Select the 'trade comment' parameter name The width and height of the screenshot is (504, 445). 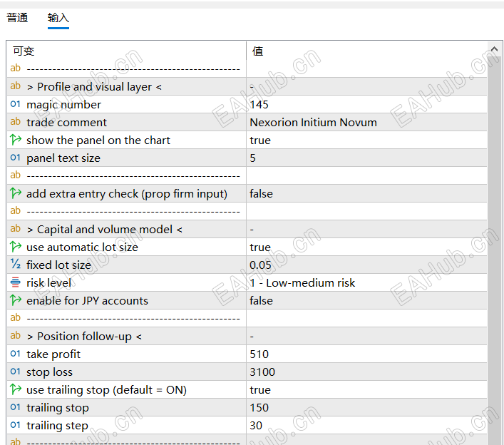66,122
